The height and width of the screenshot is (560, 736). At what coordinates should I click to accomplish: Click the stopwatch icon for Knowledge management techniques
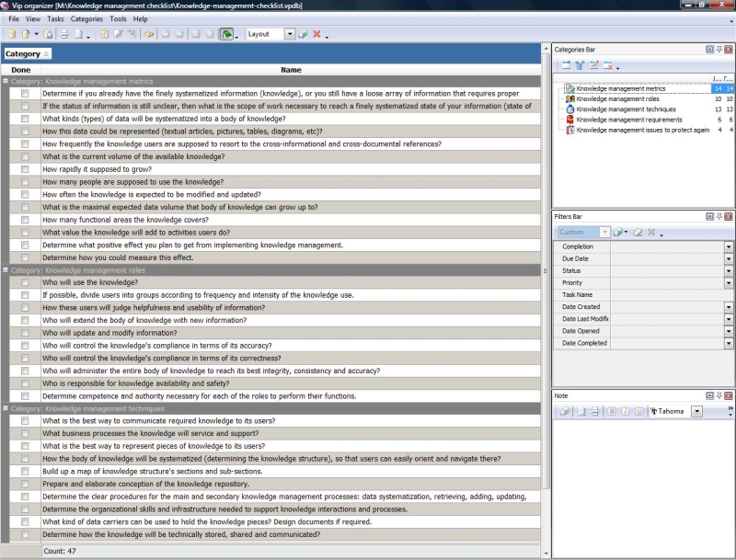570,109
